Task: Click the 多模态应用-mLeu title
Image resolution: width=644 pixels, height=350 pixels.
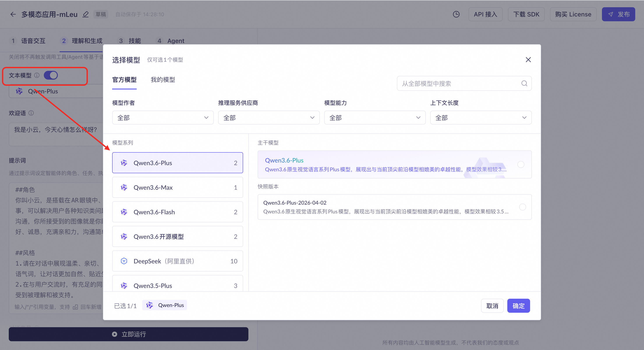Action: 50,14
